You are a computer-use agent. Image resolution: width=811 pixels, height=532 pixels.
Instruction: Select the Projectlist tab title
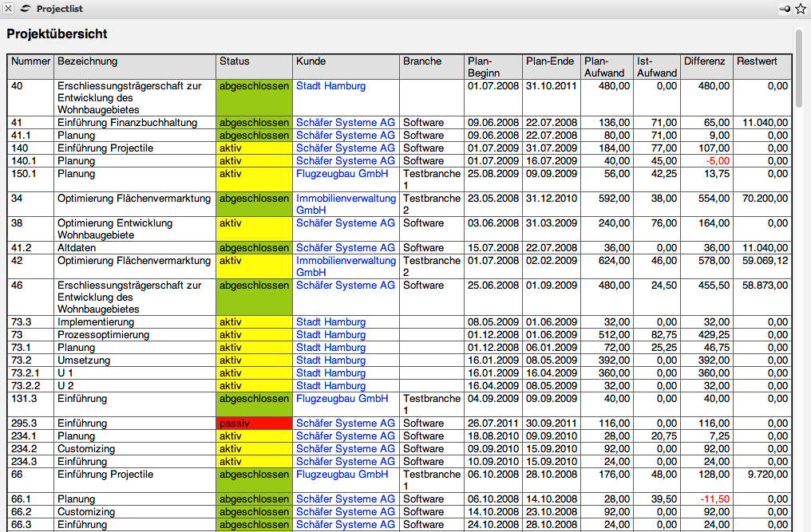[x=59, y=9]
